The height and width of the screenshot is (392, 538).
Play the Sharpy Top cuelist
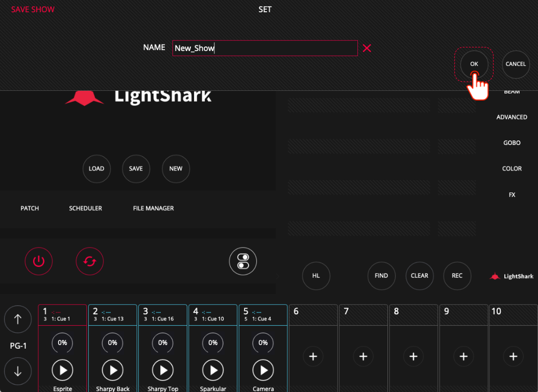pyautogui.click(x=163, y=370)
